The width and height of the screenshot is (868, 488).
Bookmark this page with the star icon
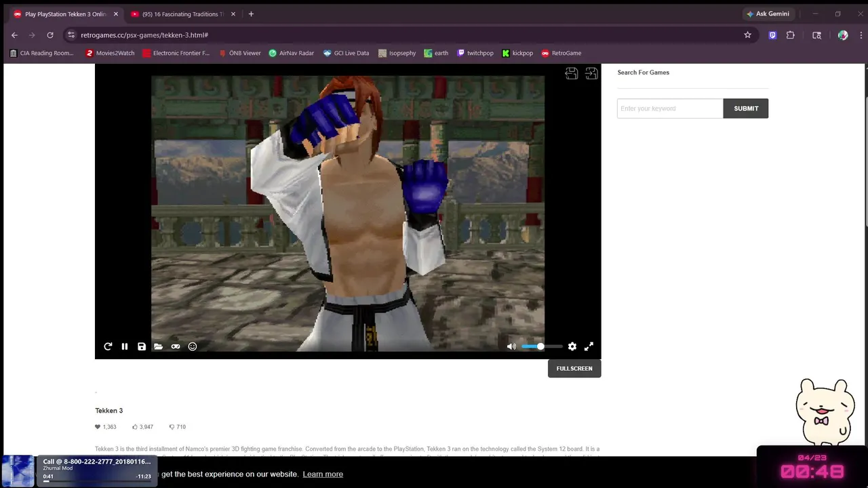pyautogui.click(x=747, y=35)
